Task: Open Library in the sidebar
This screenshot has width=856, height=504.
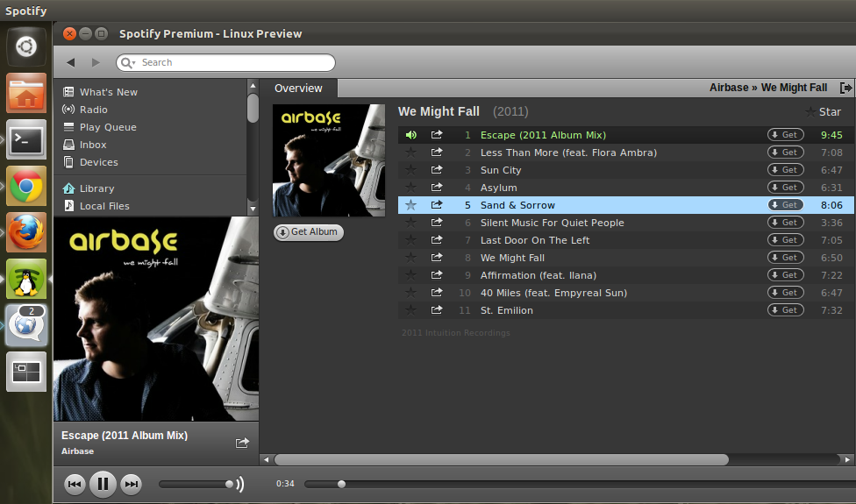Action: 96,188
